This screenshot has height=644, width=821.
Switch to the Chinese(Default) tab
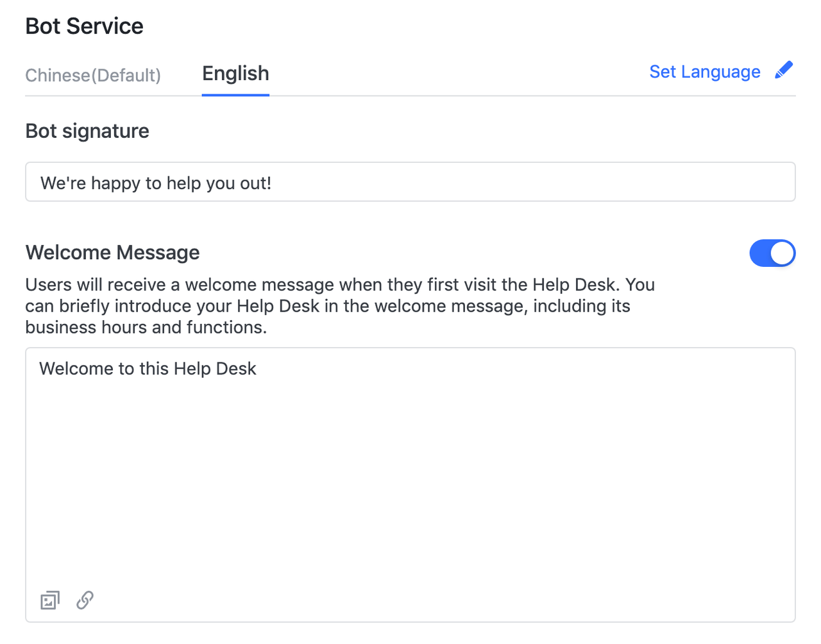tap(93, 75)
